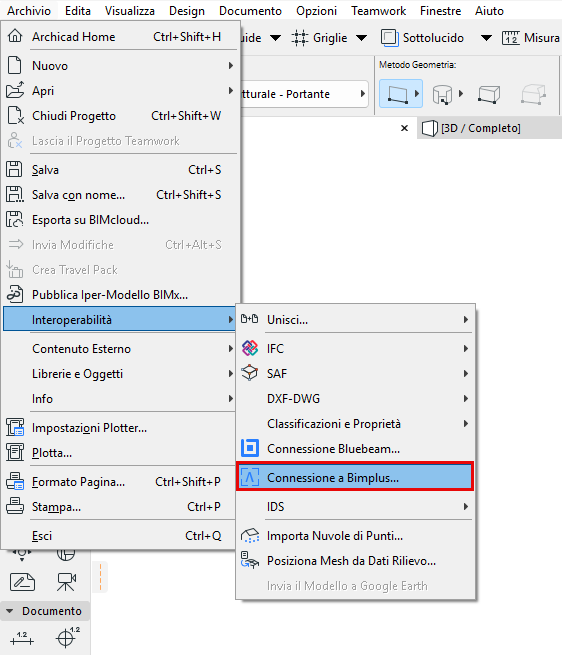
Task: Click the Apri open folder icon
Action: tap(15, 90)
